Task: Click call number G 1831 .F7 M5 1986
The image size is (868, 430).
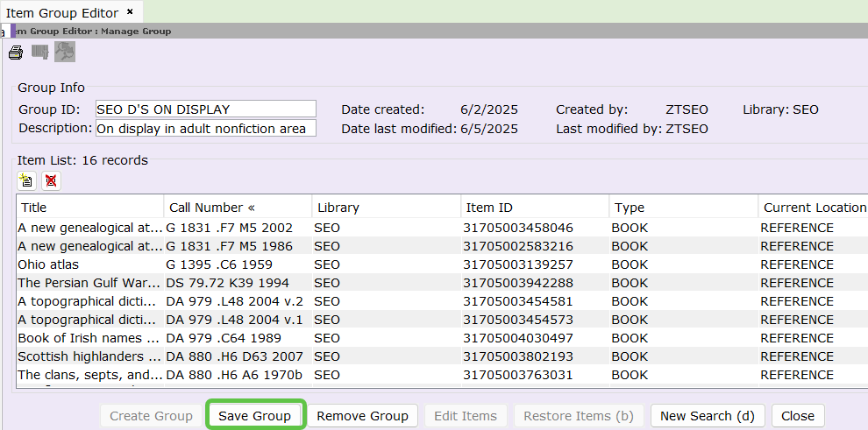Action: [x=229, y=246]
